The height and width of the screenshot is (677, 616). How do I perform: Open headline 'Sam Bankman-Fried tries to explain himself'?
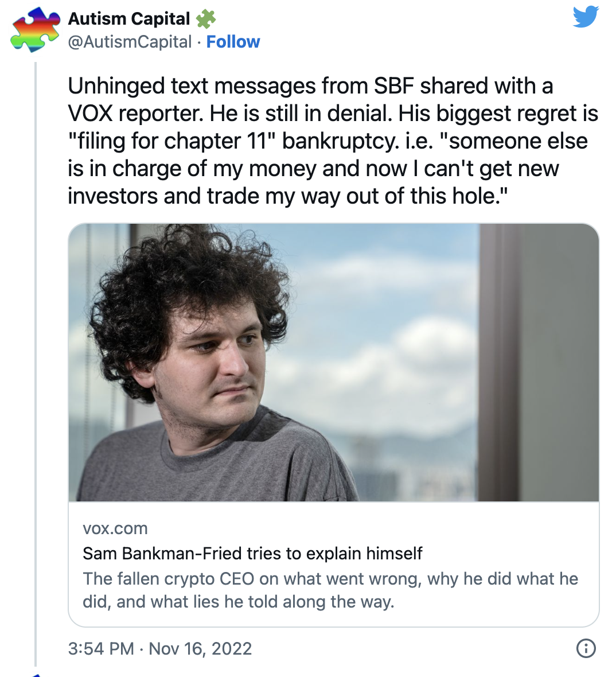252,554
